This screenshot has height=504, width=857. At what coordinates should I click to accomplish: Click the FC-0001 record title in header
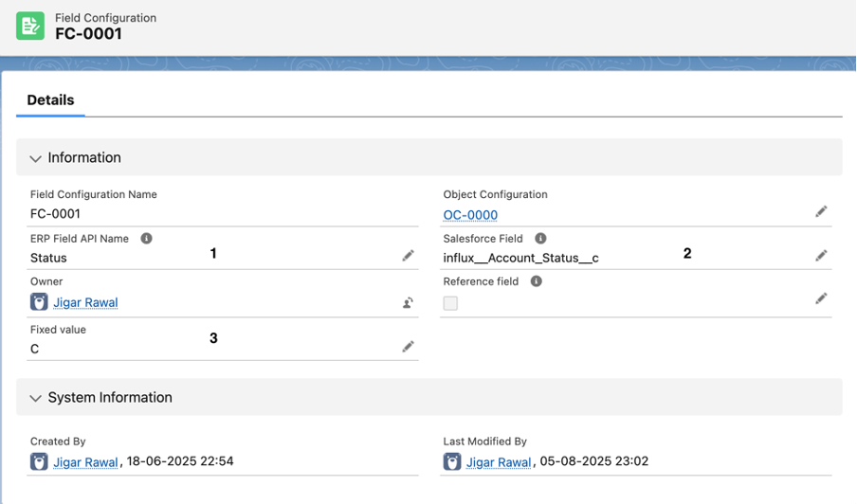pos(88,34)
